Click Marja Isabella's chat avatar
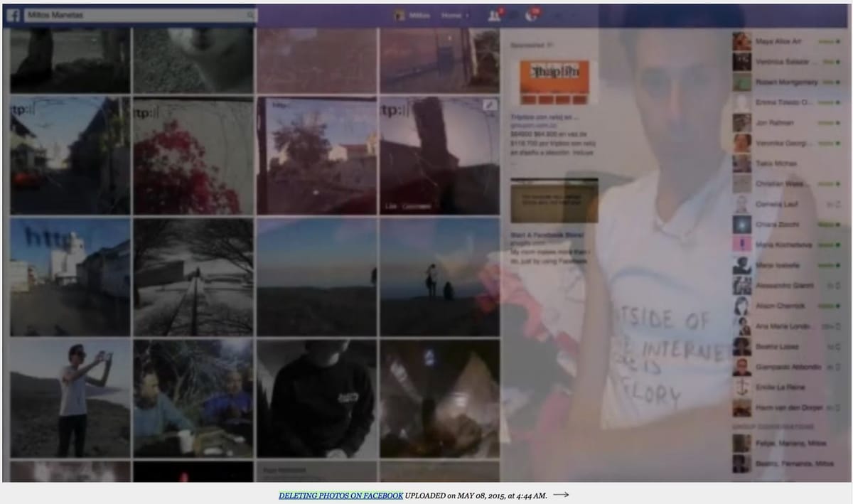 coord(742,265)
